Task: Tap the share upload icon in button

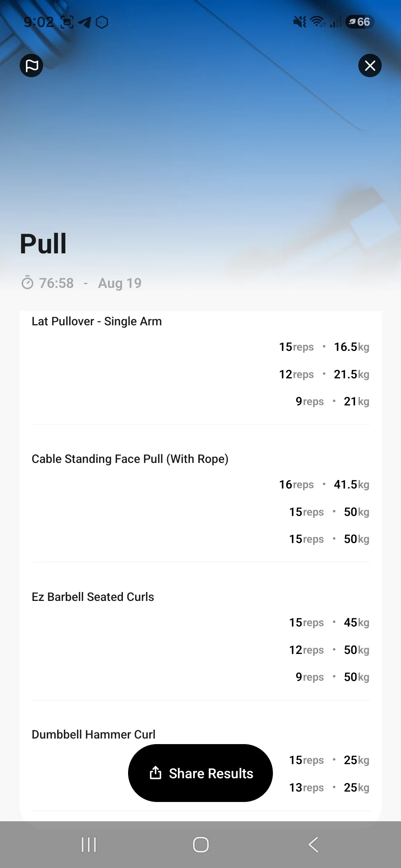Action: coord(156,773)
